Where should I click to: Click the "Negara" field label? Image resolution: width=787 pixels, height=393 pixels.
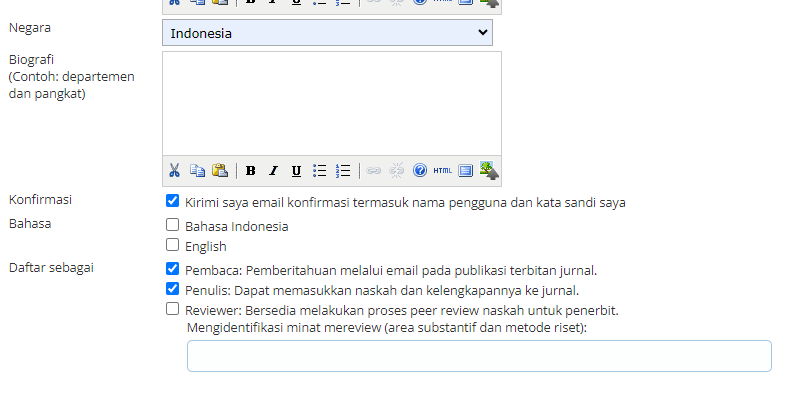30,28
